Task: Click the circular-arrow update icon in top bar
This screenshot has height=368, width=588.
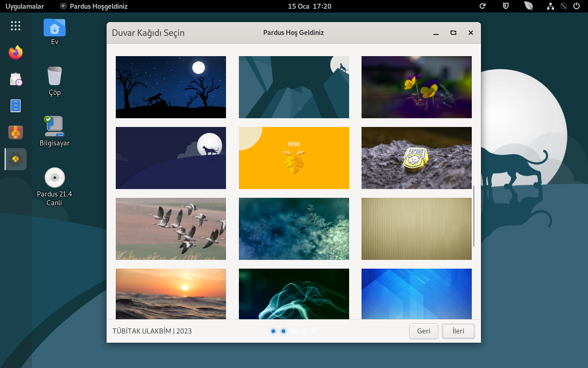Action: point(482,6)
